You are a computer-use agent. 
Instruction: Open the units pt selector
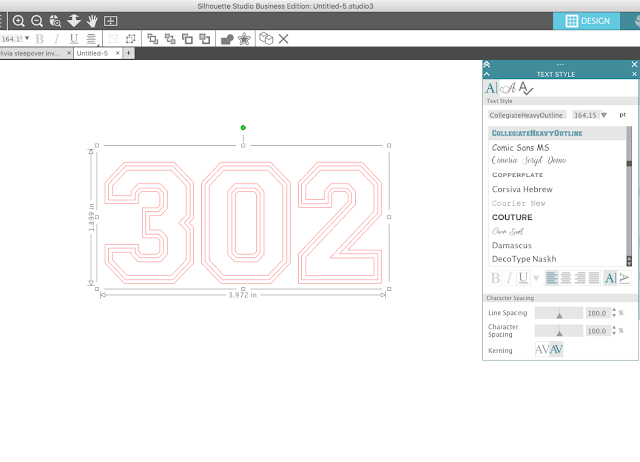pos(622,115)
